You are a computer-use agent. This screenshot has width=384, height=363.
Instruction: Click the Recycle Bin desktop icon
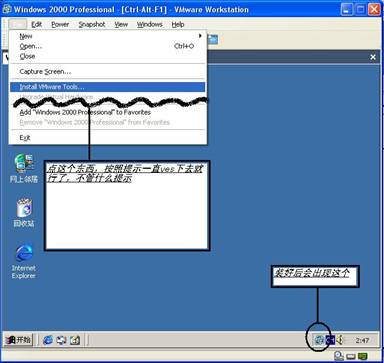pyautogui.click(x=24, y=213)
